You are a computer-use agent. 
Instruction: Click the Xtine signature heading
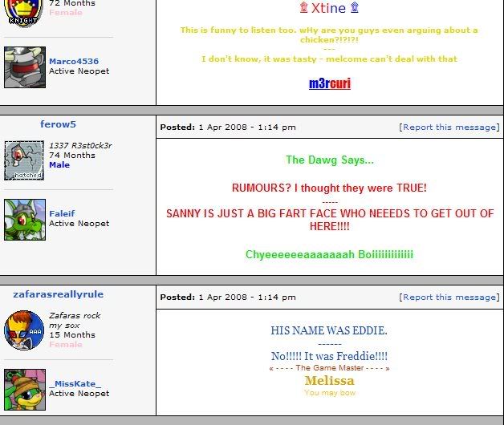(328, 8)
